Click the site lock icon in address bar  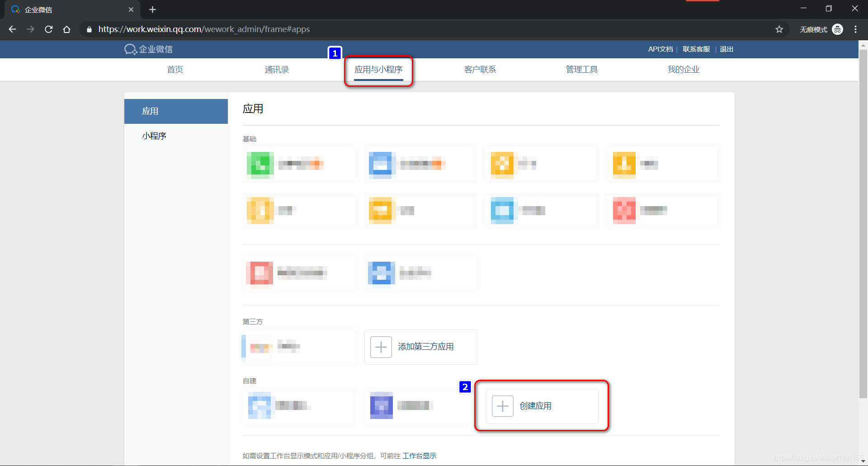point(89,29)
